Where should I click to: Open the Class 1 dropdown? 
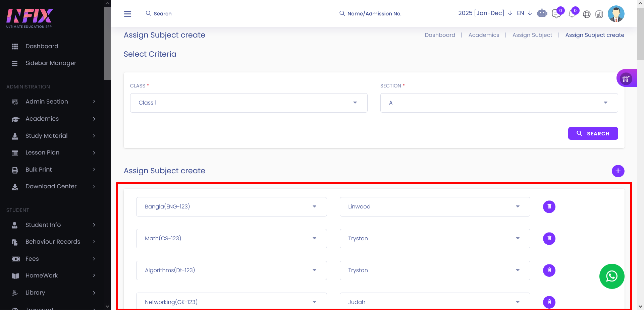[249, 103]
